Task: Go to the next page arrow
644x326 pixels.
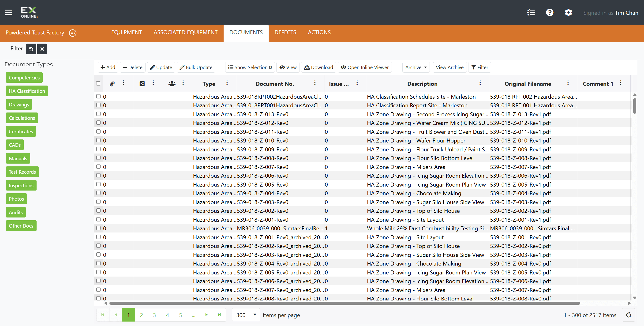Action: coord(206,315)
